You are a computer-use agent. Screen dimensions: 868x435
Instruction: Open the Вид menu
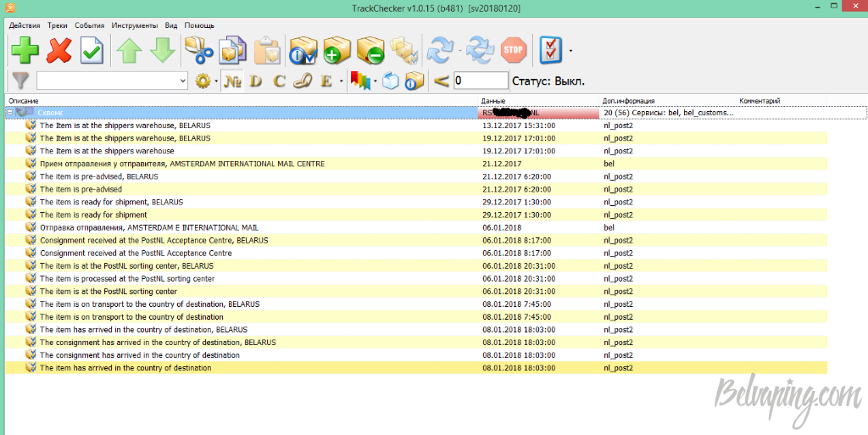pyautogui.click(x=171, y=25)
